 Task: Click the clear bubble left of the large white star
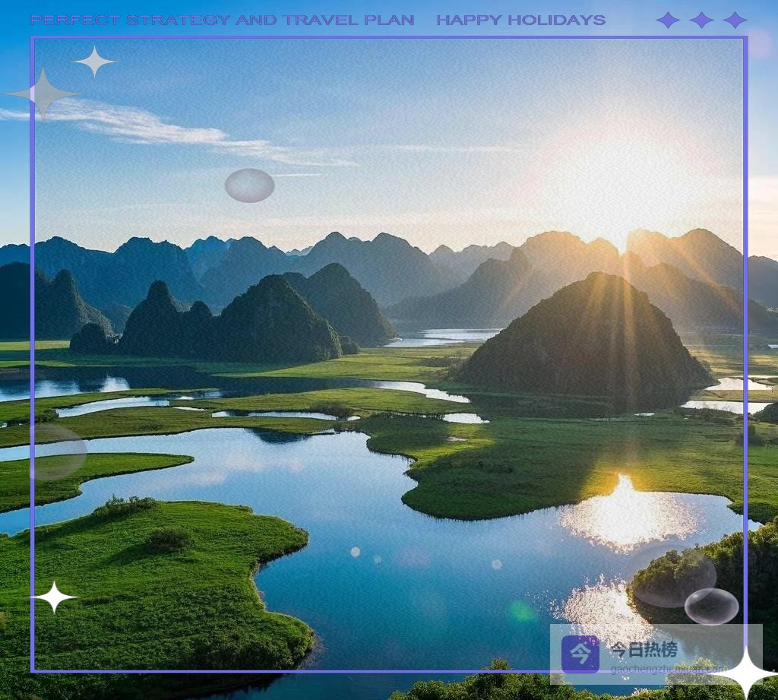click(x=711, y=606)
